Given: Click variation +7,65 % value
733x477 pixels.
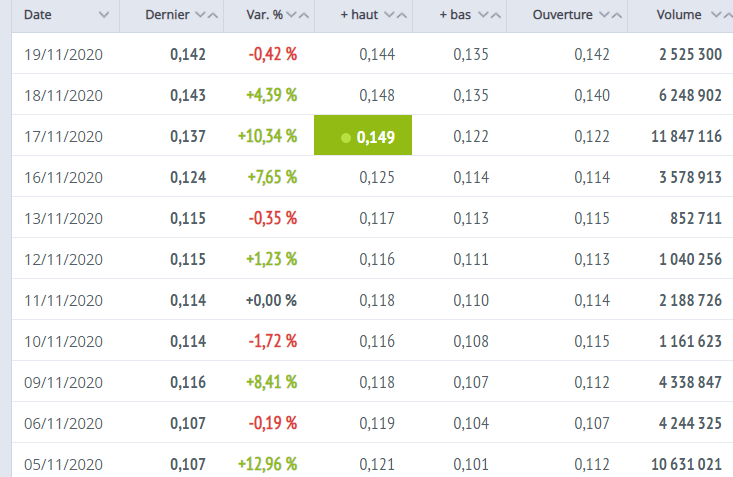Looking at the screenshot, I should point(272,177).
